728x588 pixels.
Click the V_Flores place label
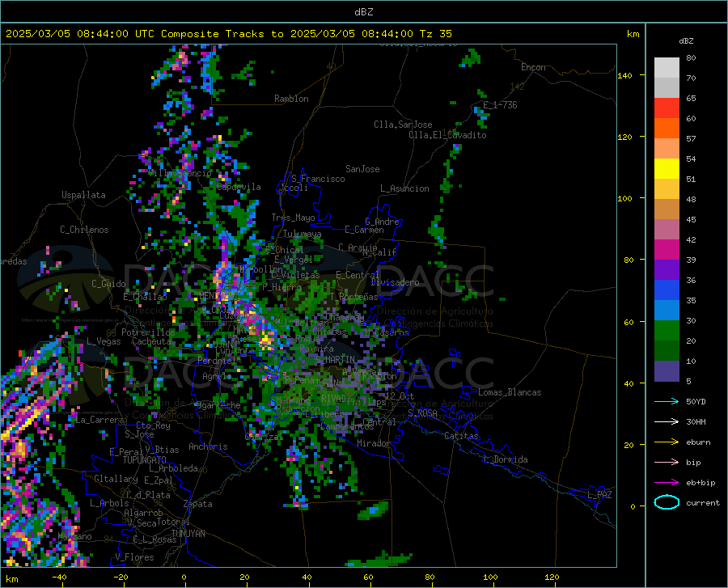click(x=134, y=557)
